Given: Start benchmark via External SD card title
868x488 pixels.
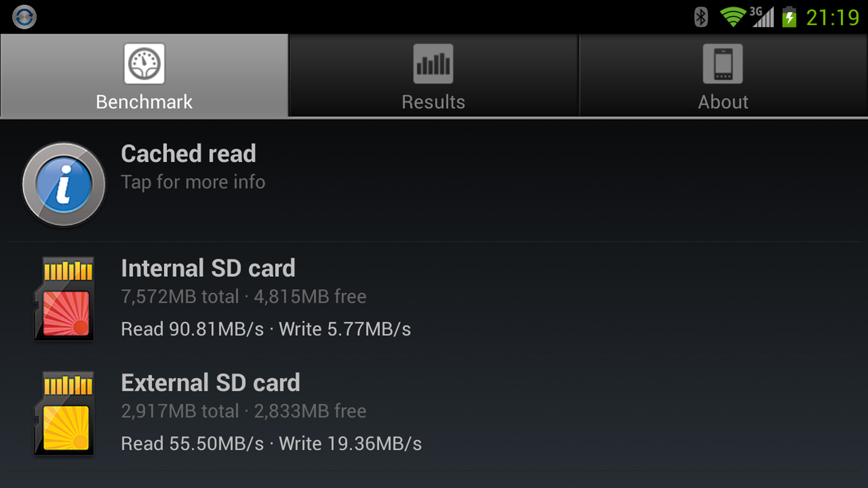Looking at the screenshot, I should tap(211, 383).
